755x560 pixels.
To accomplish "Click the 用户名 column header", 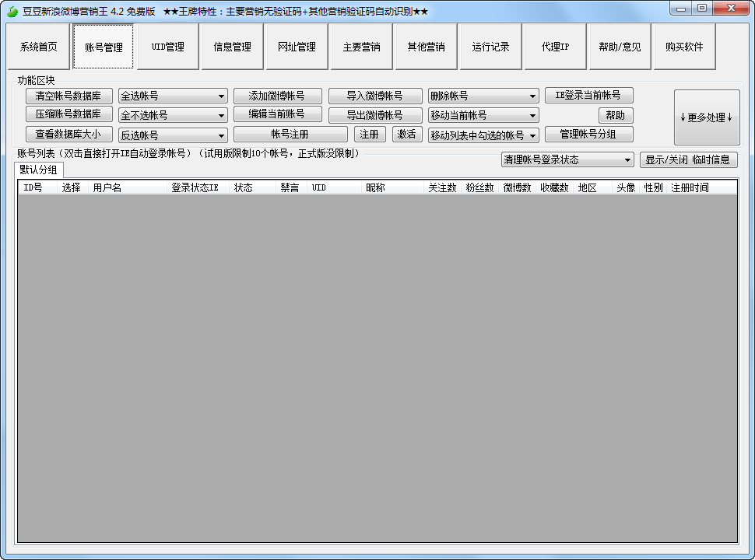I will (x=127, y=187).
